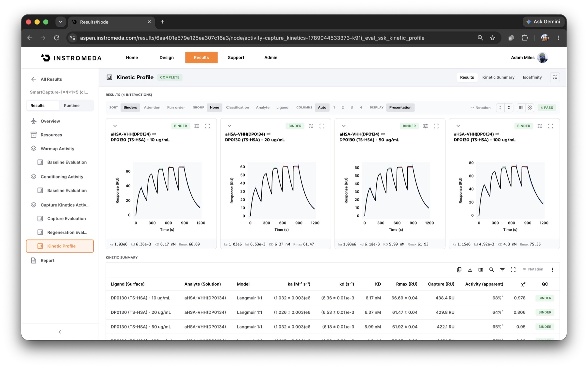Set columns option to Auto
The width and height of the screenshot is (588, 368).
point(322,108)
